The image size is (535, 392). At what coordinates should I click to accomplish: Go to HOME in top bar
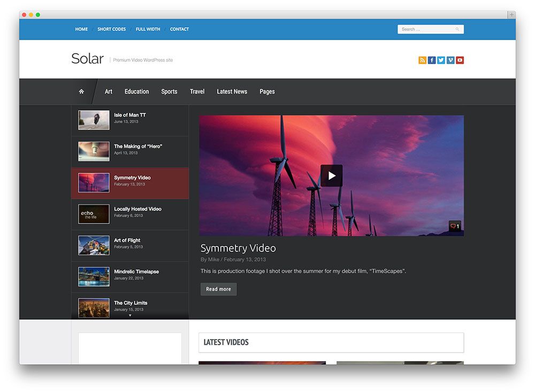click(x=81, y=29)
